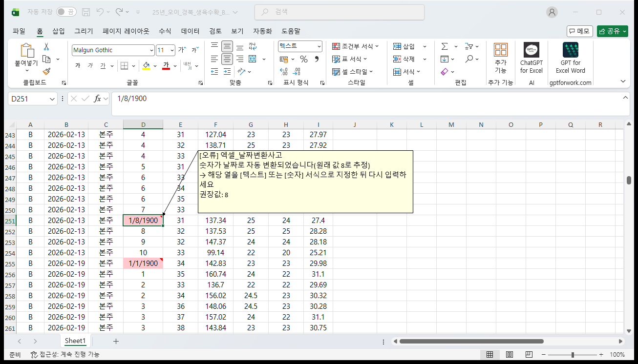
Task: Increase font size with the larger 가 icon
Action: [182, 50]
